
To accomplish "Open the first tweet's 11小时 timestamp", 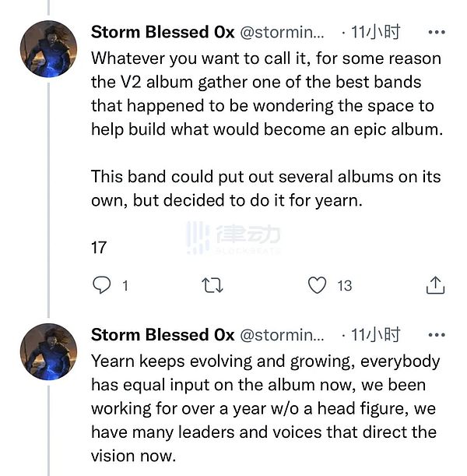I will pos(375,32).
